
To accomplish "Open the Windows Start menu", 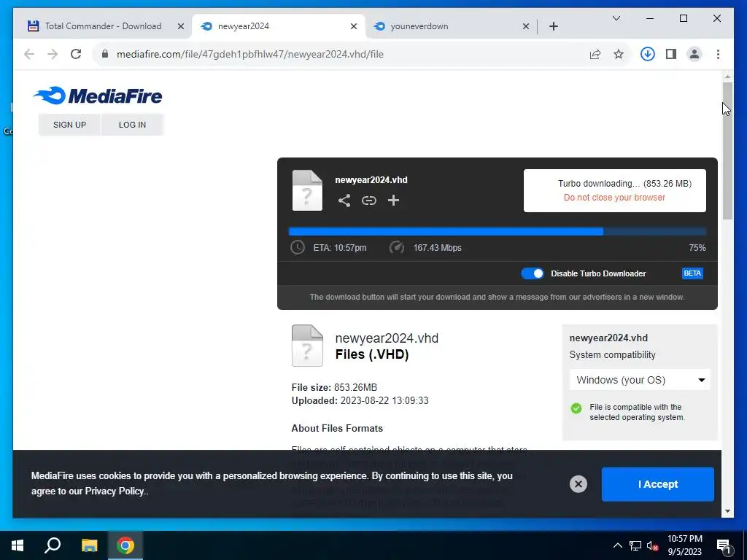I will click(18, 545).
